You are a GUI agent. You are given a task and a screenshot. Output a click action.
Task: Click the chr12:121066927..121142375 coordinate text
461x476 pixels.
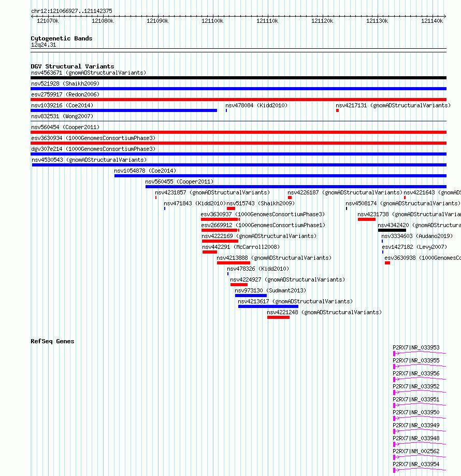(71, 11)
